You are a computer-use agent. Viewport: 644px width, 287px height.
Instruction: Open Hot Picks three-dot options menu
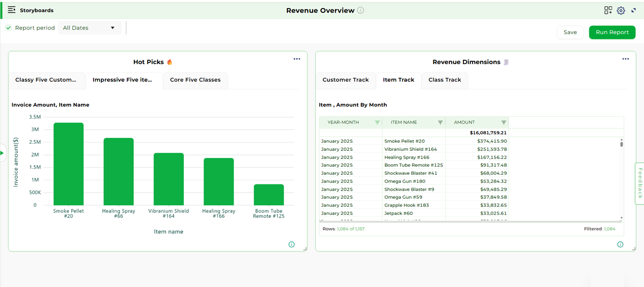pos(297,59)
